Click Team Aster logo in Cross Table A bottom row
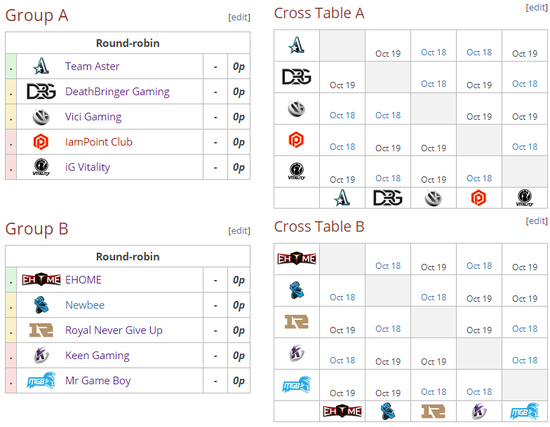This screenshot has height=427, width=550. point(342,198)
